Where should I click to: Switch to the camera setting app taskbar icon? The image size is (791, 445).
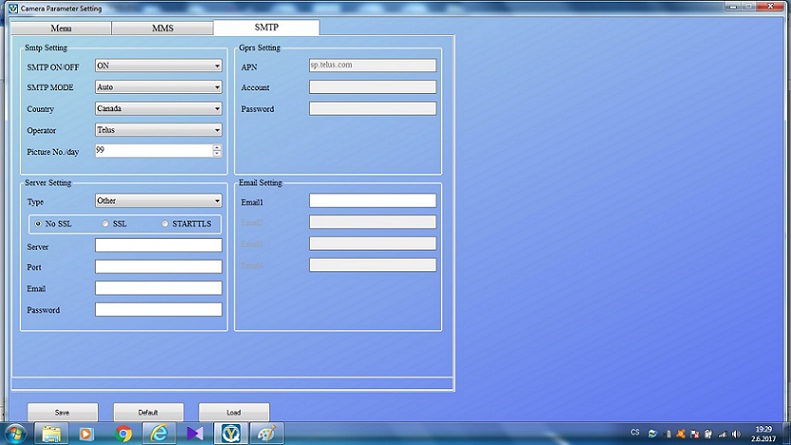click(x=230, y=433)
